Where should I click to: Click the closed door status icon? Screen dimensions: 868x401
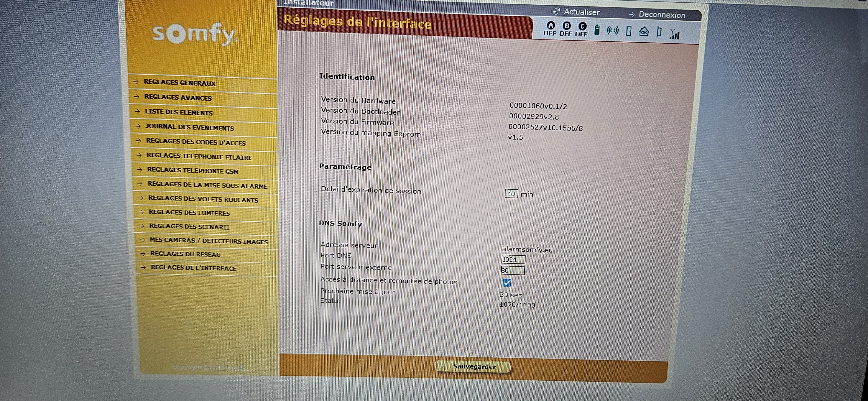point(628,31)
